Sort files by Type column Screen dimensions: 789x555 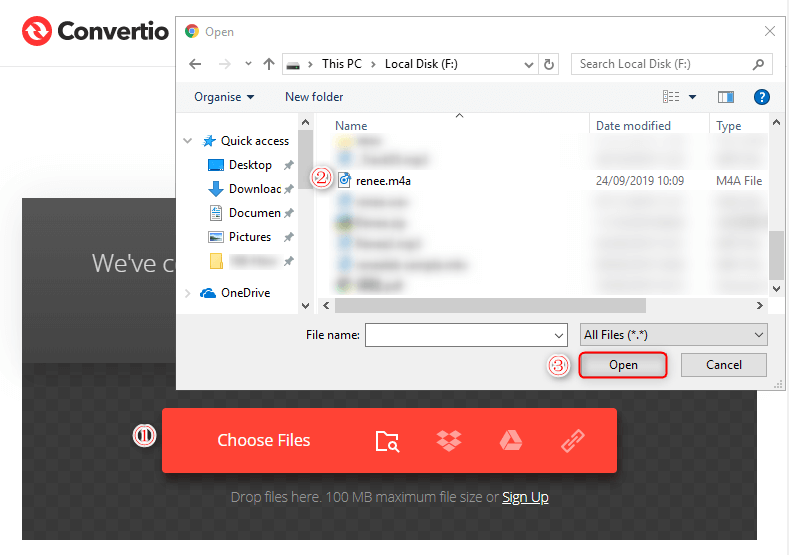(x=729, y=126)
